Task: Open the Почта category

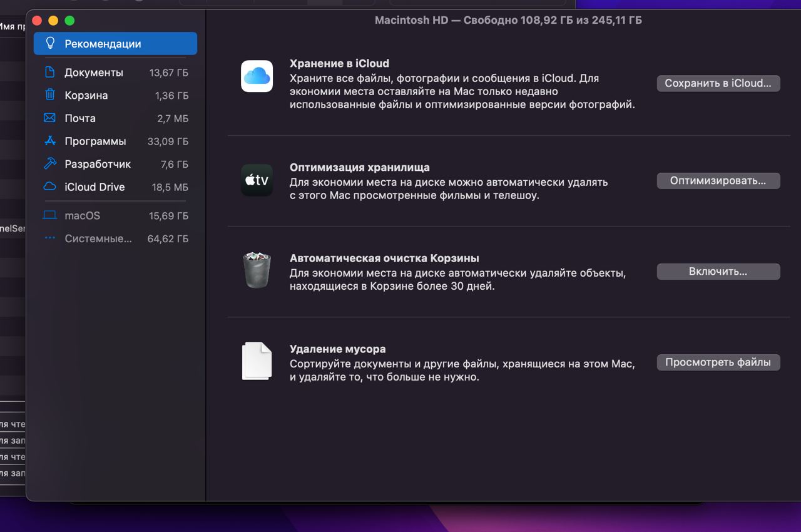Action: click(115, 118)
